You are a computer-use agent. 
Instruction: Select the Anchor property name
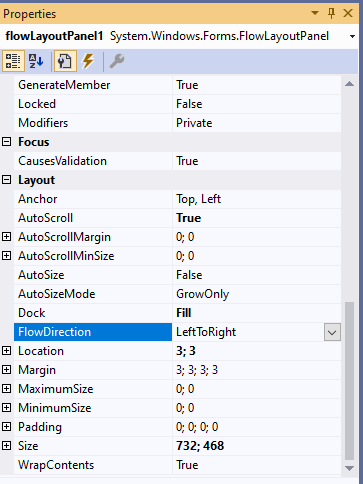tap(38, 199)
